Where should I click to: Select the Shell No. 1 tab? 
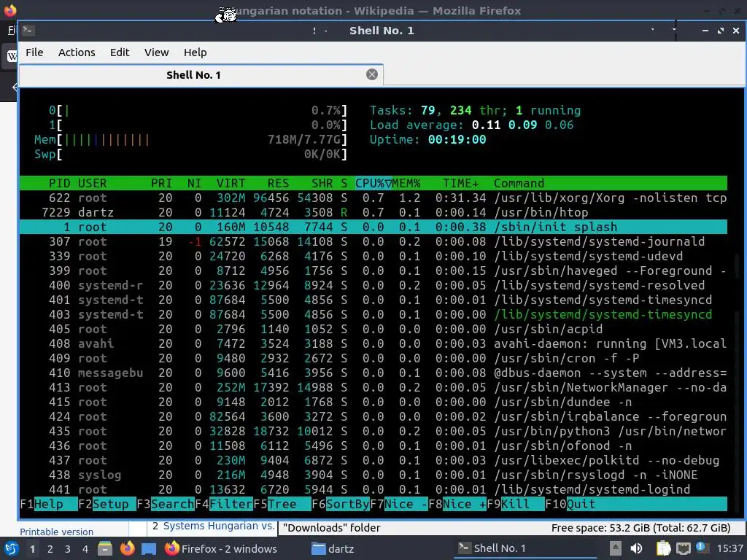201,75
